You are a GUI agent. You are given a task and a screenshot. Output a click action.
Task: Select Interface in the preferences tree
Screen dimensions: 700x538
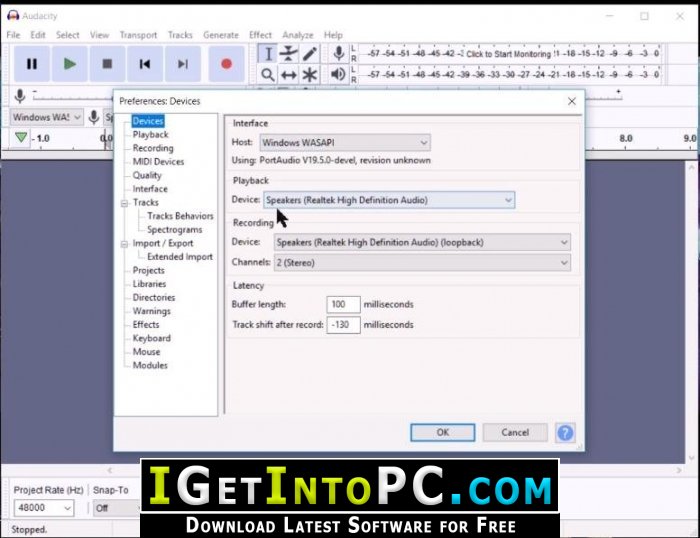pyautogui.click(x=150, y=189)
